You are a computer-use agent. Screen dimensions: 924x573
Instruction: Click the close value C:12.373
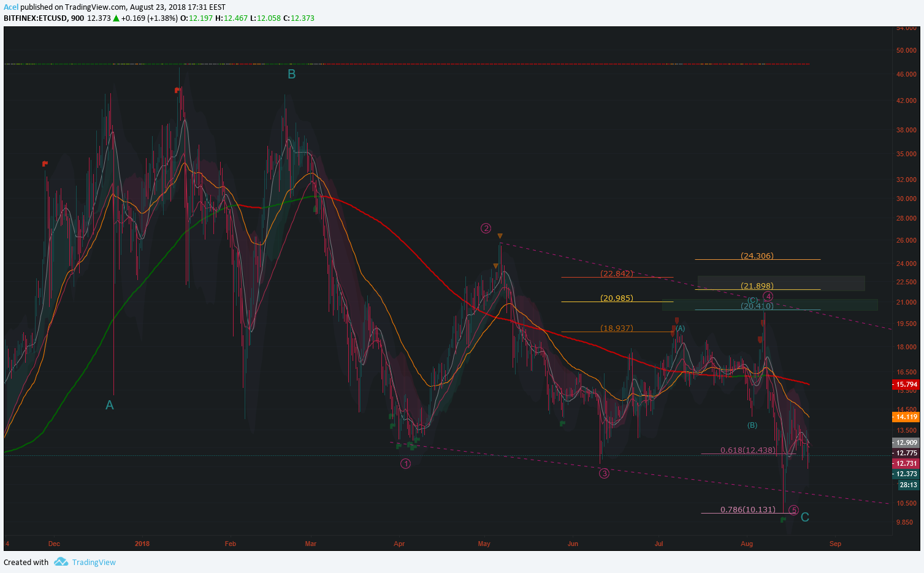pos(299,18)
